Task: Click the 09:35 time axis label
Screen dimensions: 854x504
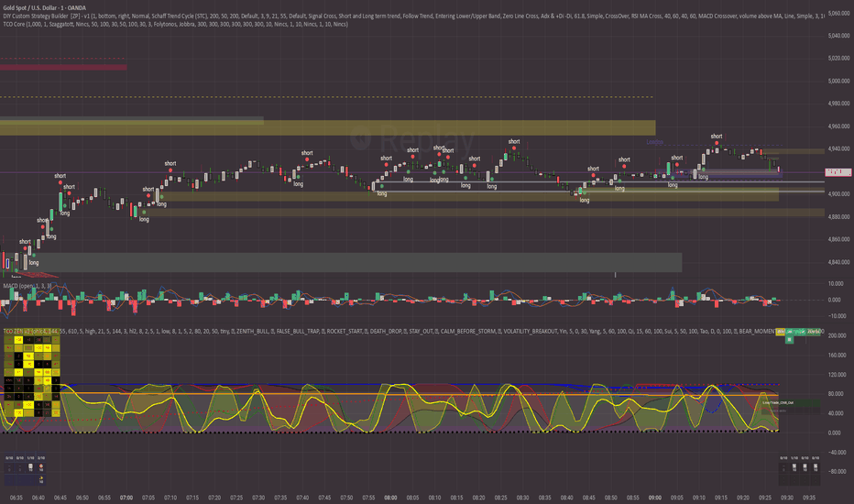Action: click(809, 498)
